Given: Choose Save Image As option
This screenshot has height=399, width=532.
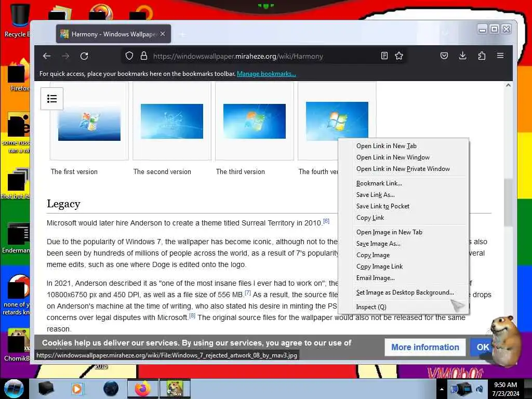Looking at the screenshot, I should [x=403, y=244].
